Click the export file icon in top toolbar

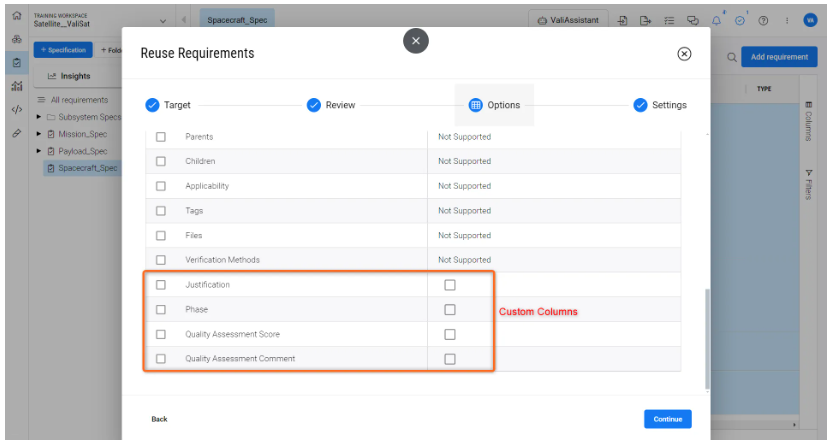(645, 20)
